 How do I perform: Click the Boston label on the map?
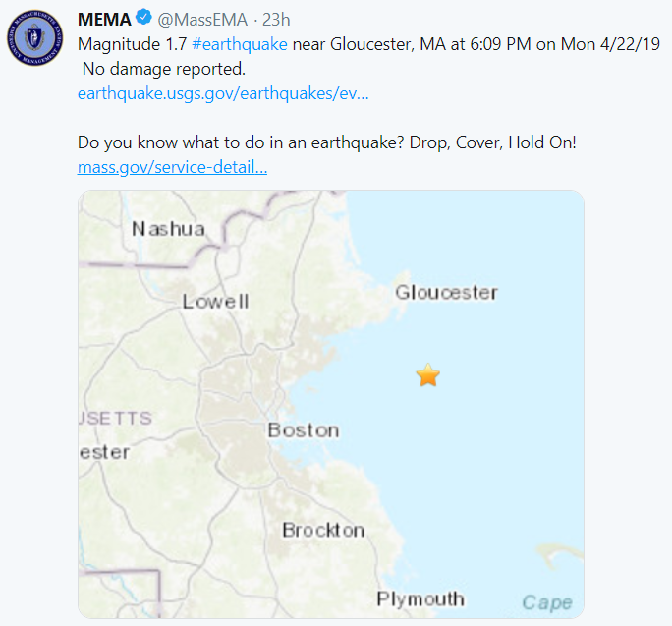point(304,430)
